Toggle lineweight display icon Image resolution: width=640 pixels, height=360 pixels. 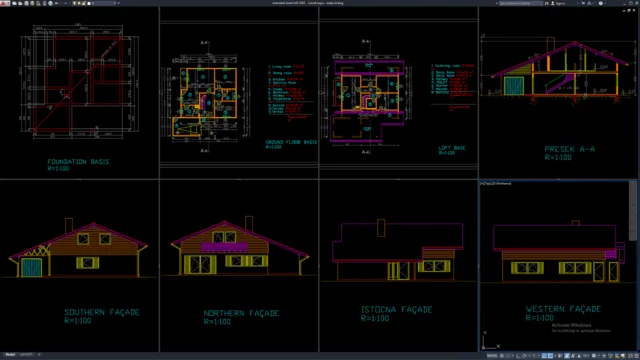[x=560, y=356]
